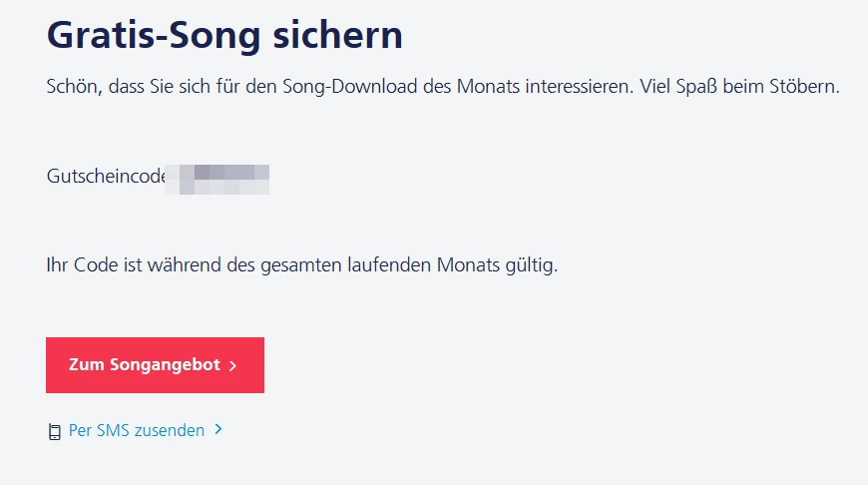Click the Gutscheincode label

(105, 177)
